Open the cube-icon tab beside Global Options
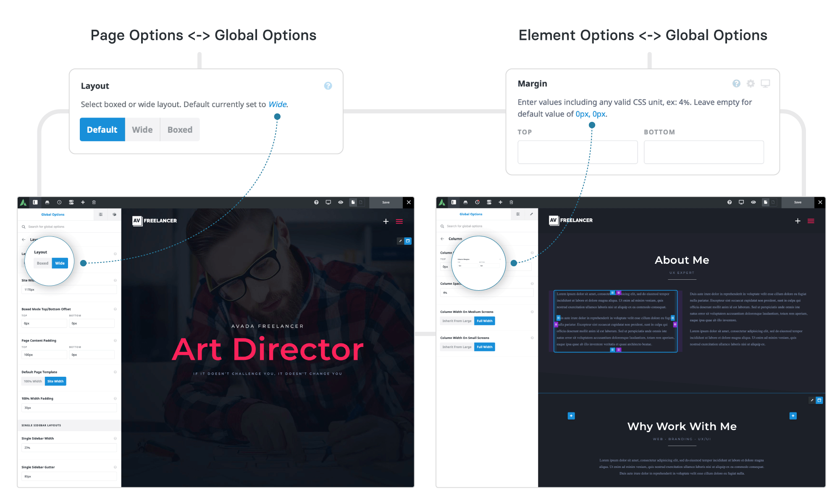840x504 pixels. click(114, 215)
